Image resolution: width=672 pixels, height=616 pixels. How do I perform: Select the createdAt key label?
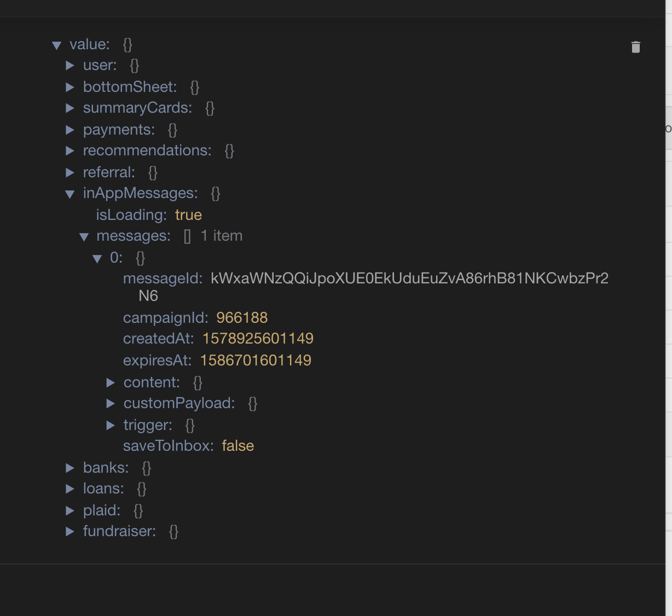158,339
